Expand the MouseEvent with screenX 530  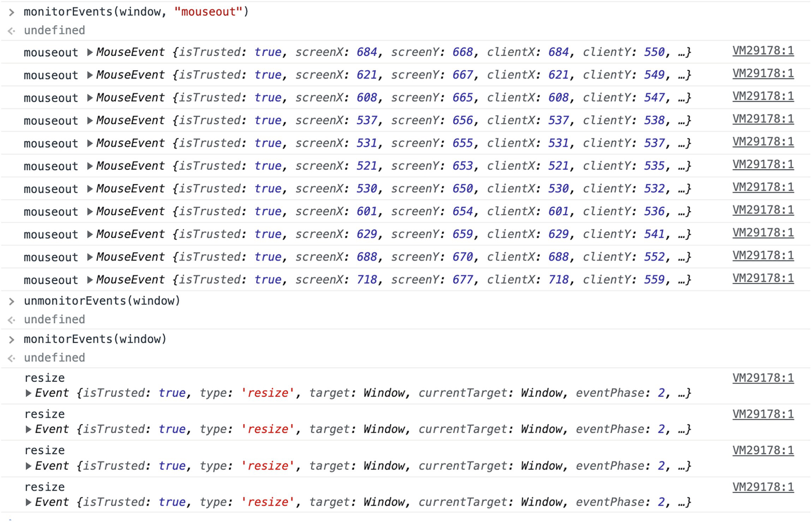[90, 189]
